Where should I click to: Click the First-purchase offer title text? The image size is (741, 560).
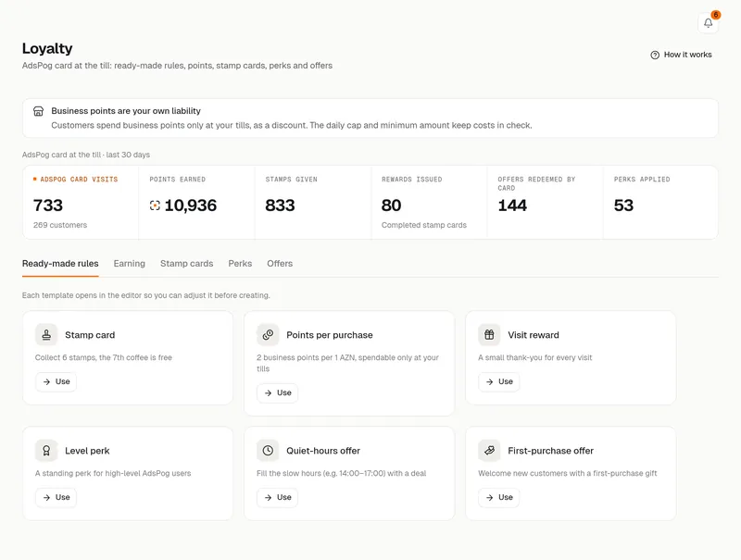[550, 451]
